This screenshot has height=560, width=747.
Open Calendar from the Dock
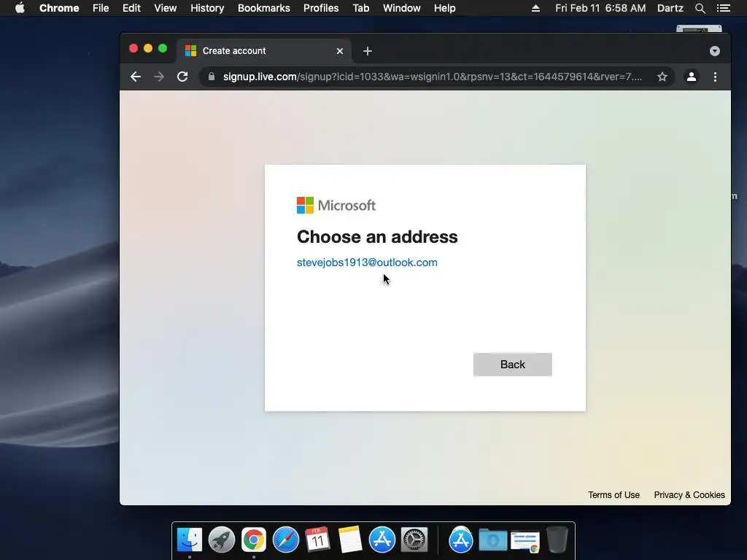318,540
